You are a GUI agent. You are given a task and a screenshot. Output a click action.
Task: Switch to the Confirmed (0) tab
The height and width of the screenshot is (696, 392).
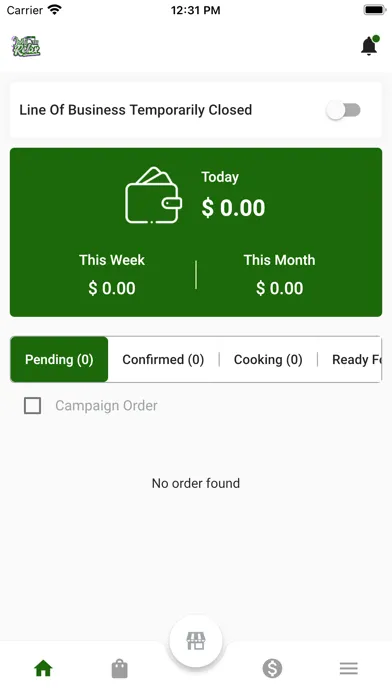coord(163,359)
